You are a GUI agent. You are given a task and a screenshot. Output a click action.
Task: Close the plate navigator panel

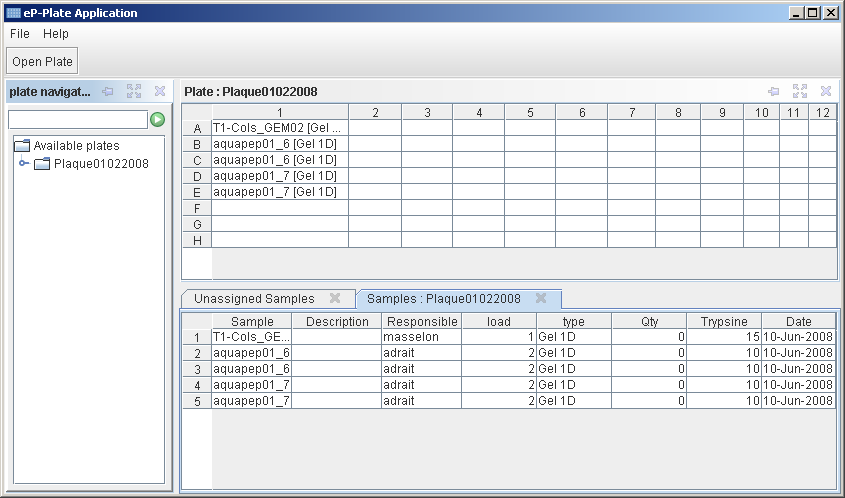[160, 91]
